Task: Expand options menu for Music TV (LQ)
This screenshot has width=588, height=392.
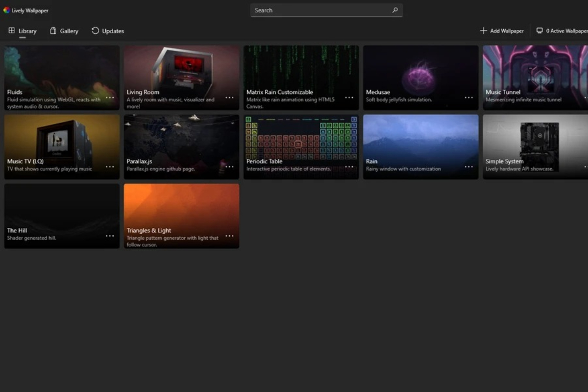Action: tap(110, 167)
